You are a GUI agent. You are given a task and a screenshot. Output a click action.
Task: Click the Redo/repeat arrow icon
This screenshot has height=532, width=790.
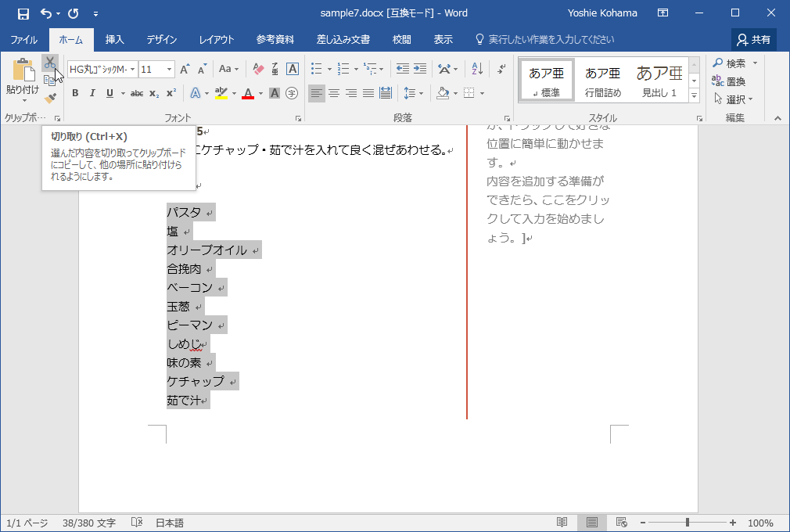[x=74, y=13]
